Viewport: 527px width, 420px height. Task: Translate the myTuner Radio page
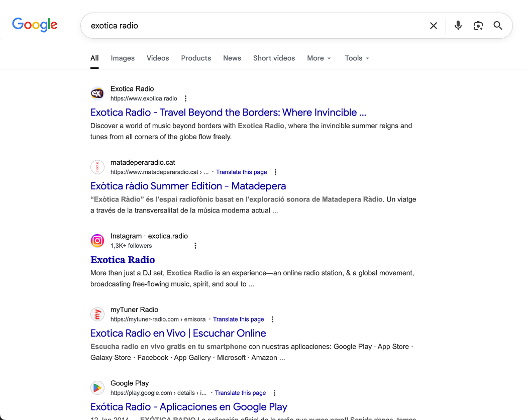tap(238, 319)
